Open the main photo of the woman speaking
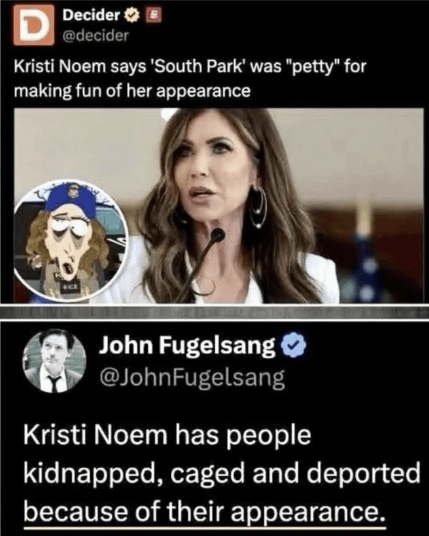429x536 pixels. pyautogui.click(x=219, y=206)
